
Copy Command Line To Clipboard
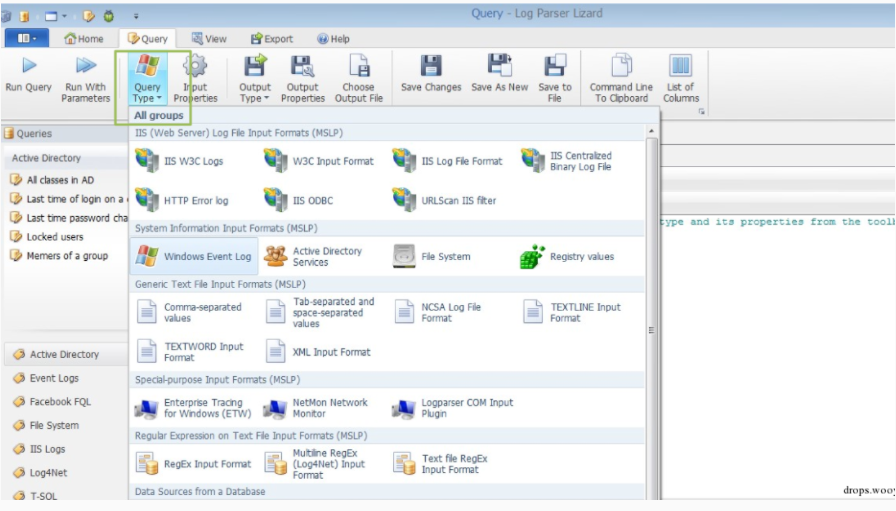pos(621,79)
